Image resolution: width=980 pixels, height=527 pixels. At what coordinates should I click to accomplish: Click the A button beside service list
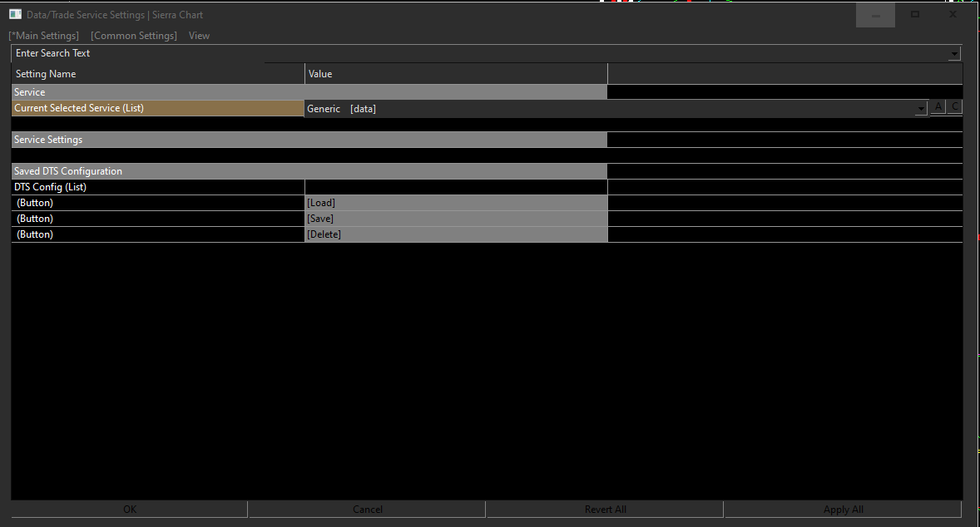tap(938, 106)
